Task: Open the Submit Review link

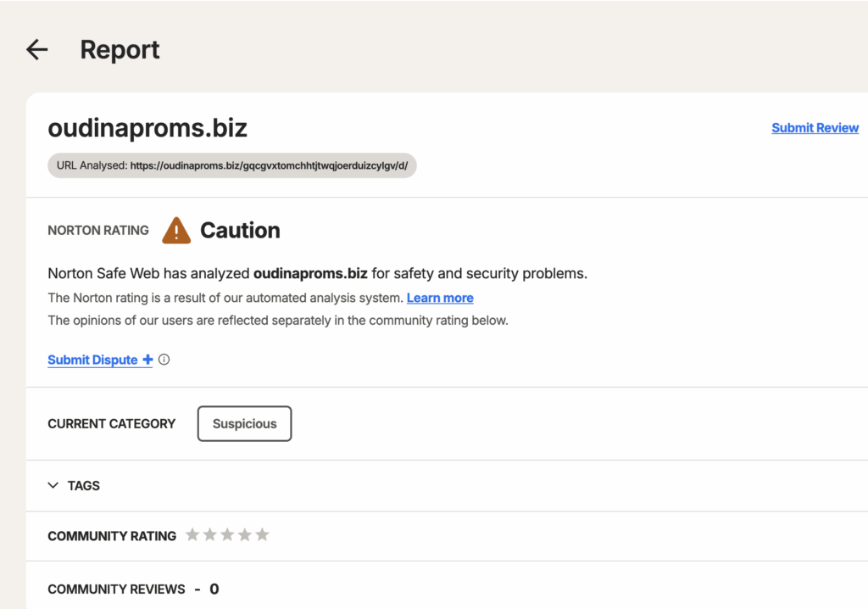Action: coord(815,128)
